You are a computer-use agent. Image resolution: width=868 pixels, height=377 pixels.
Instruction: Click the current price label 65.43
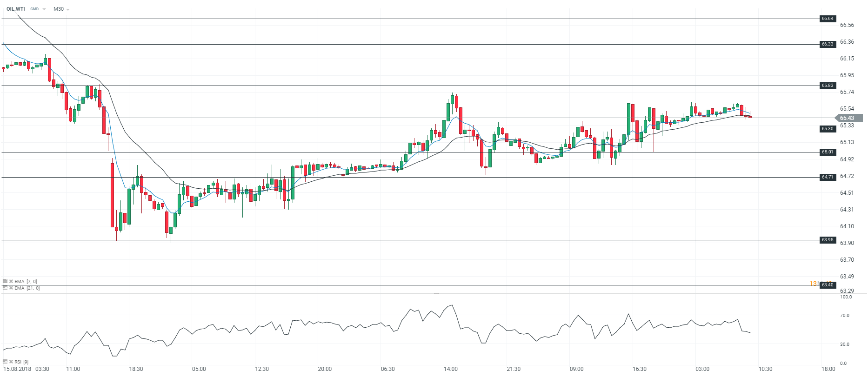pyautogui.click(x=848, y=118)
